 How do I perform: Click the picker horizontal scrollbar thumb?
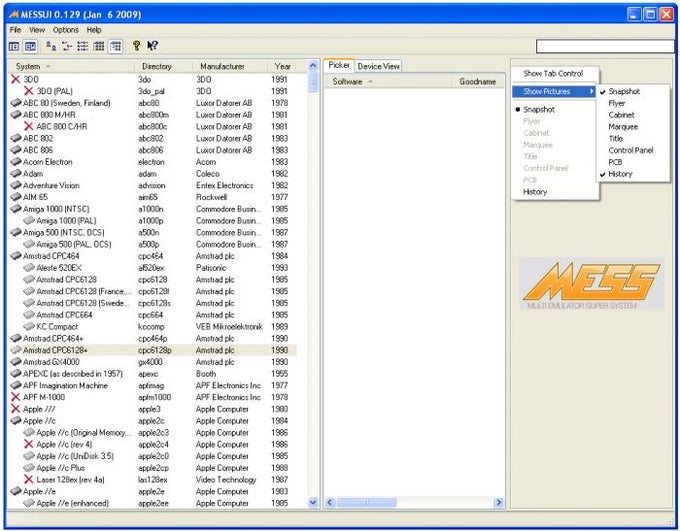click(x=366, y=502)
